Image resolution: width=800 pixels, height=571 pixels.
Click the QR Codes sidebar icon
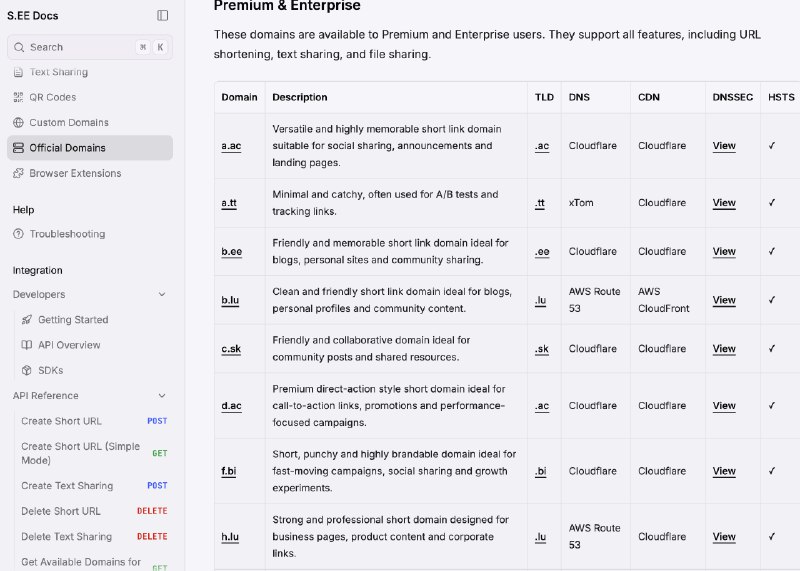tap(19, 97)
